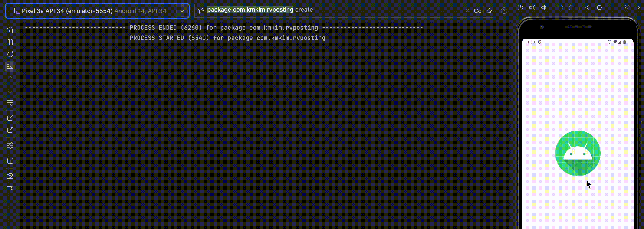Show more emulator toolbar actions chevron
The width and height of the screenshot is (644, 229).
tap(639, 7)
